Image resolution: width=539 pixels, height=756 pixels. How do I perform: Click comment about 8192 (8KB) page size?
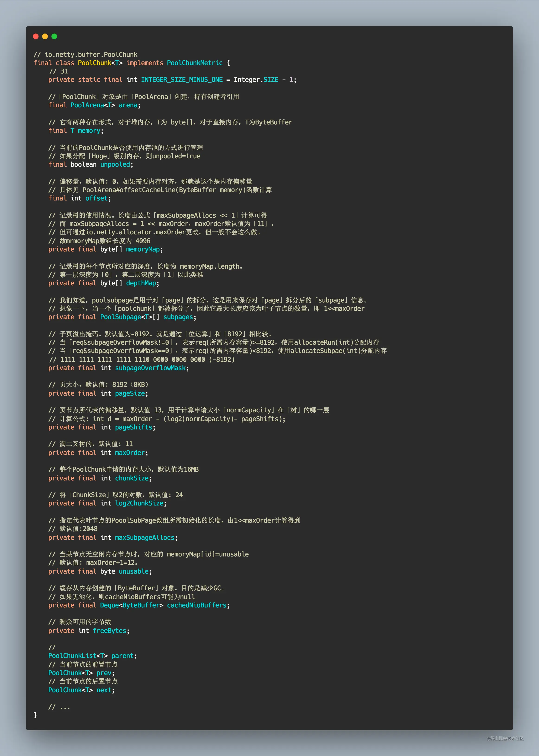tap(99, 385)
